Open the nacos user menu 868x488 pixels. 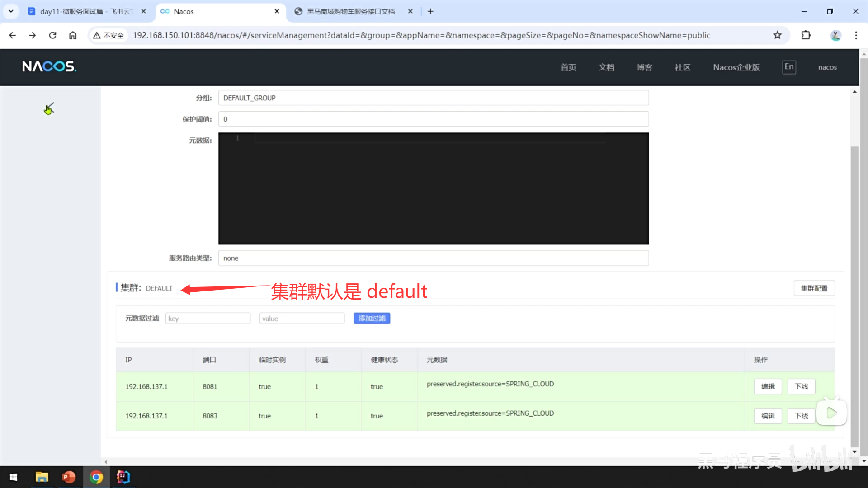[827, 67]
